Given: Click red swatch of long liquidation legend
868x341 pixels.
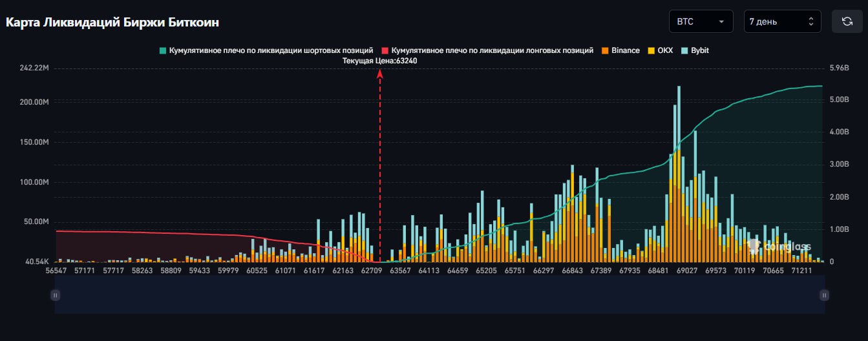Looking at the screenshot, I should (386, 50).
